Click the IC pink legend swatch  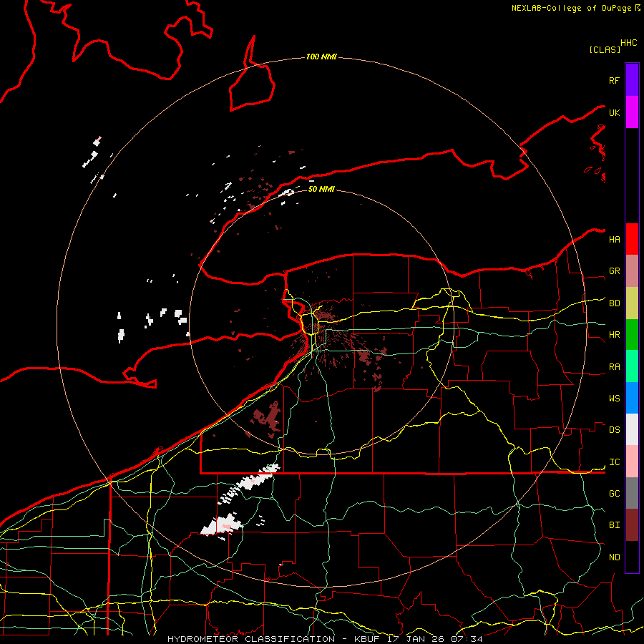pyautogui.click(x=632, y=462)
